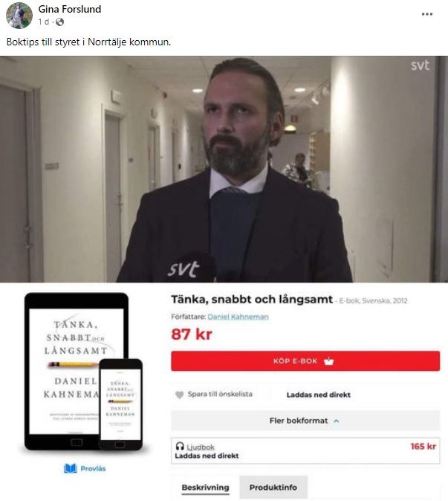Switch to the Produktinfo tab
448x501 pixels.
(x=273, y=488)
